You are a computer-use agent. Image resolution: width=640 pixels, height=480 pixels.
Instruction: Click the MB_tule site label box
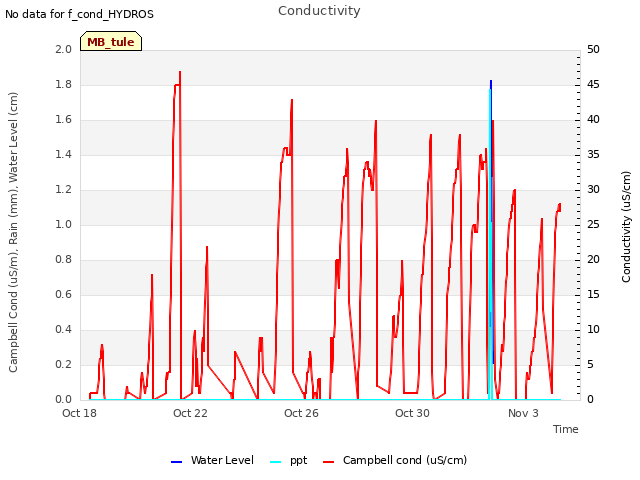tap(111, 41)
